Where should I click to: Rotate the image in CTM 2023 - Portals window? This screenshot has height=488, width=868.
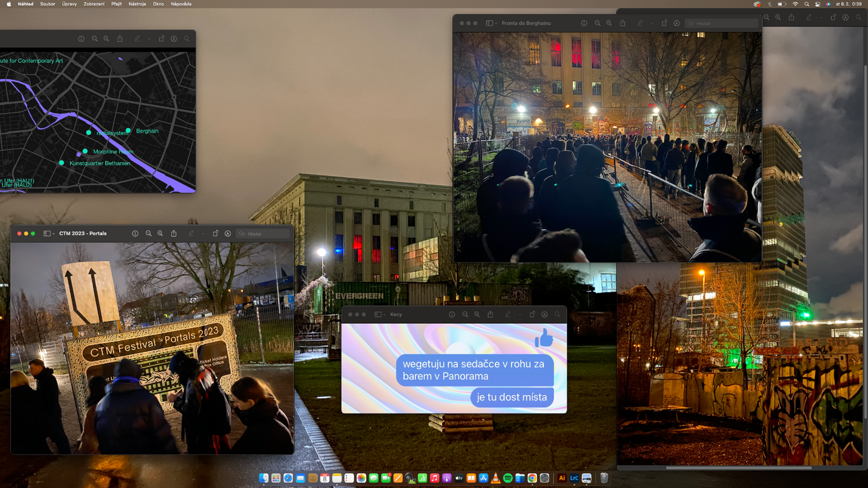tap(215, 233)
